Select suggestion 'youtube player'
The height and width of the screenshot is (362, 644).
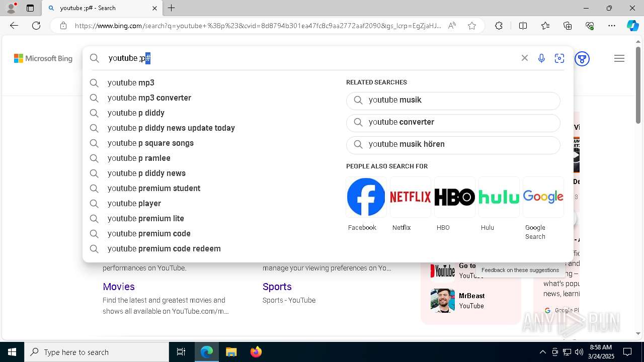[134, 203]
